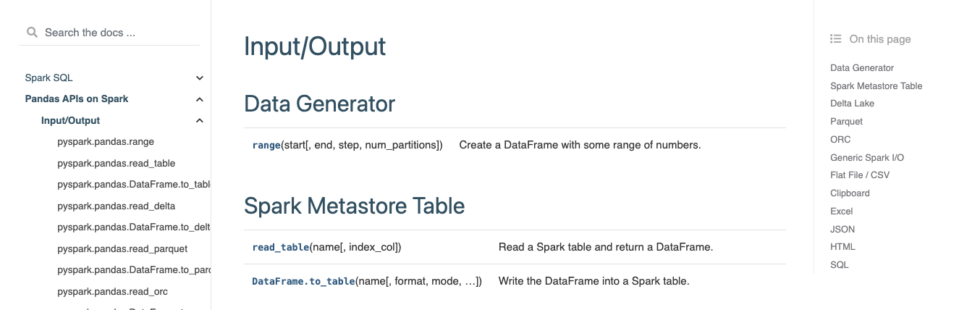This screenshot has width=980, height=310.
Task: Collapse Pandas APIs on Spark chevron
Action: click(x=200, y=99)
